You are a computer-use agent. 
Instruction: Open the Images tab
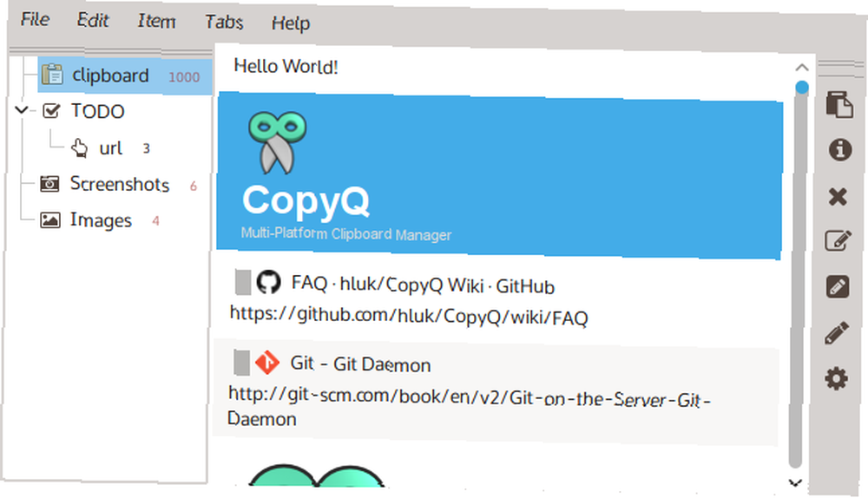point(101,220)
